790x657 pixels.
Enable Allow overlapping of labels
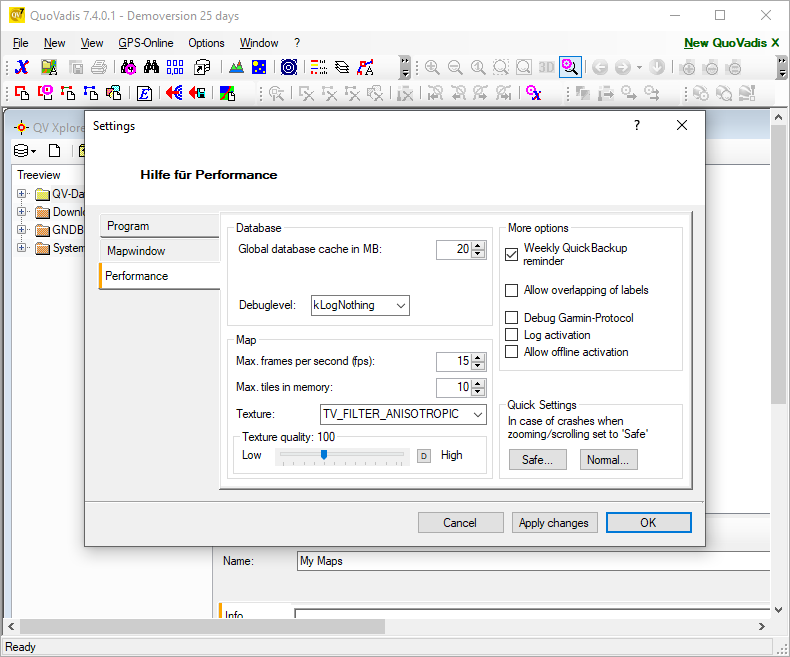(x=512, y=290)
